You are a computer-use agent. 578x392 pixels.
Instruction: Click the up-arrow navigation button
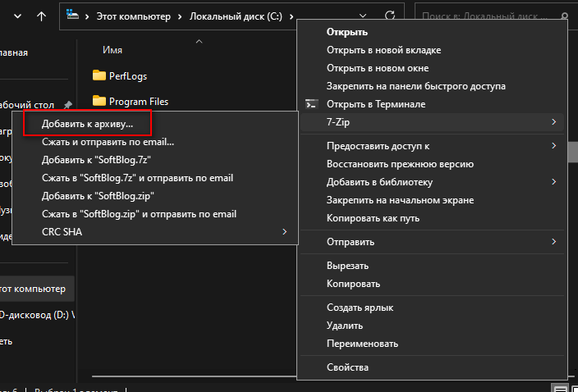(41, 16)
